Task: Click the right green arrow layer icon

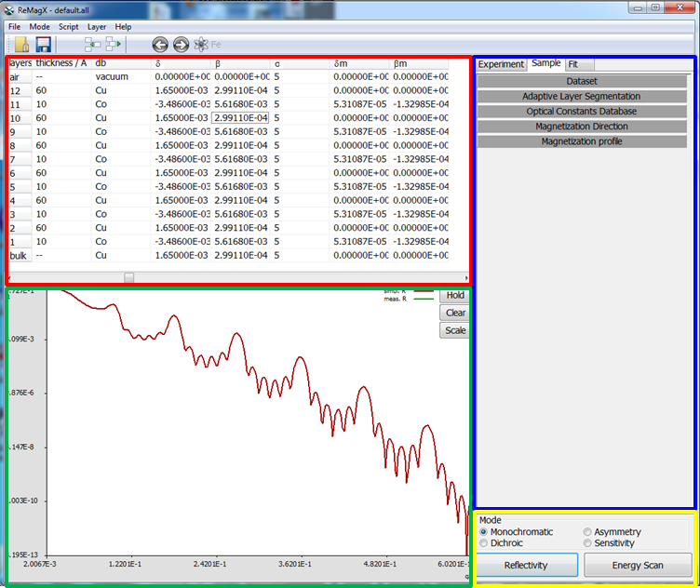Action: 114,44
